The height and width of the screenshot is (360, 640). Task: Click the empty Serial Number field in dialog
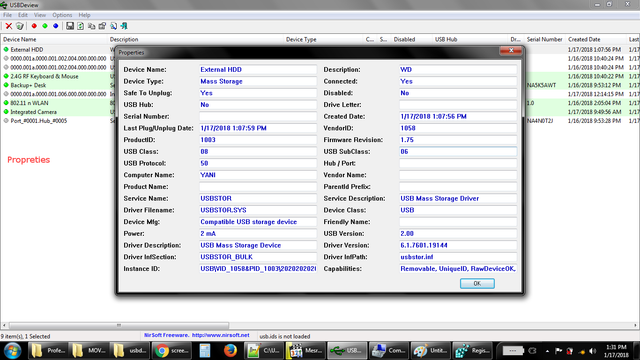(258, 117)
